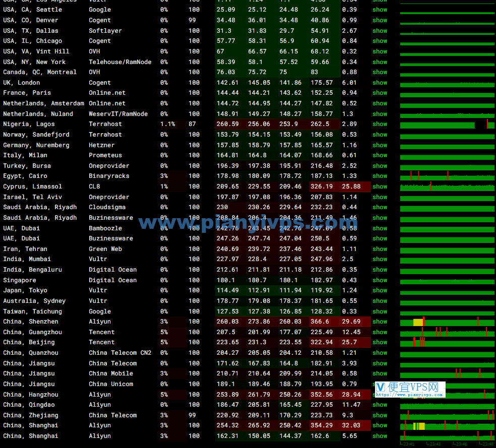Select the Lagos received count 87
Image resolution: width=496 pixels, height=448 pixels.
[193, 124]
